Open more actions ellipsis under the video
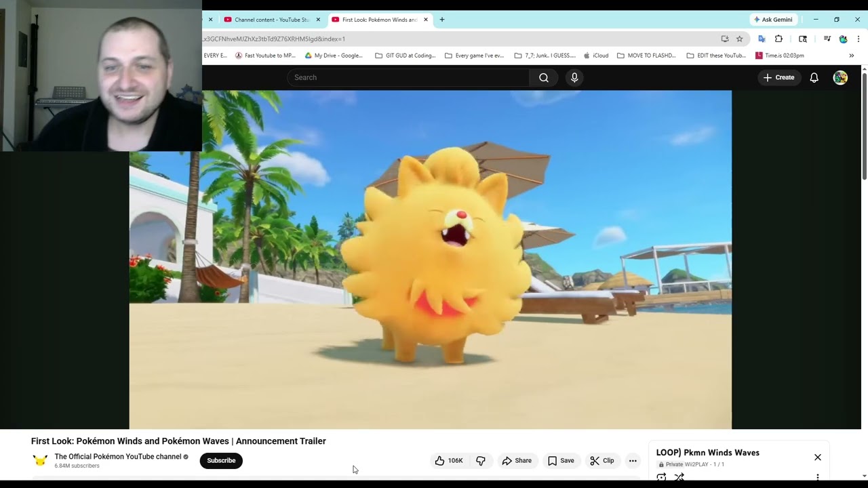 point(633,461)
